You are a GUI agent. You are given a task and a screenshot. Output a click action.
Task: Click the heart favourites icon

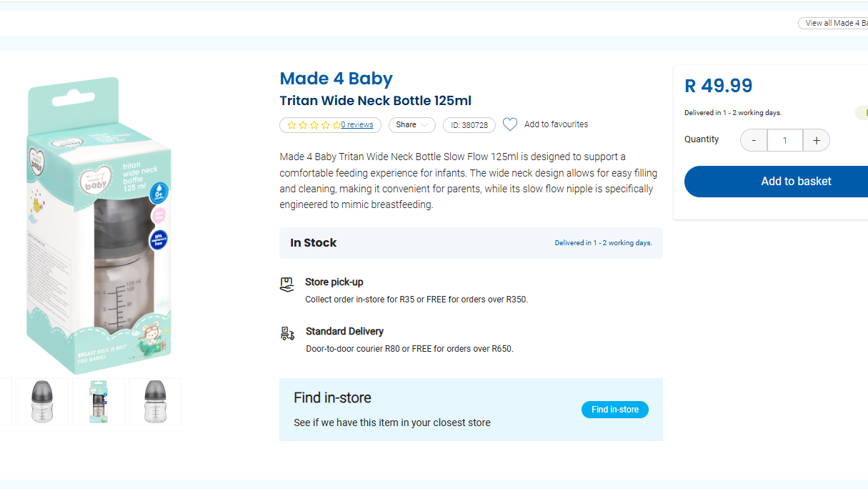click(x=509, y=124)
